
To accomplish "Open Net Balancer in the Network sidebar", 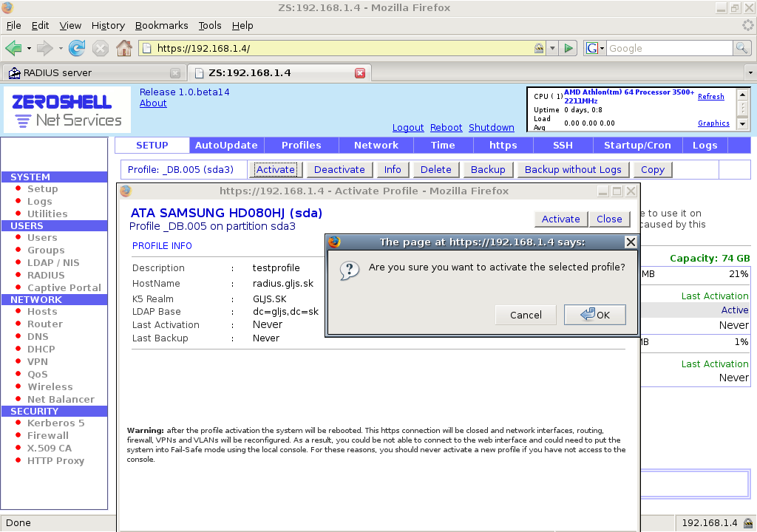I will pyautogui.click(x=61, y=399).
